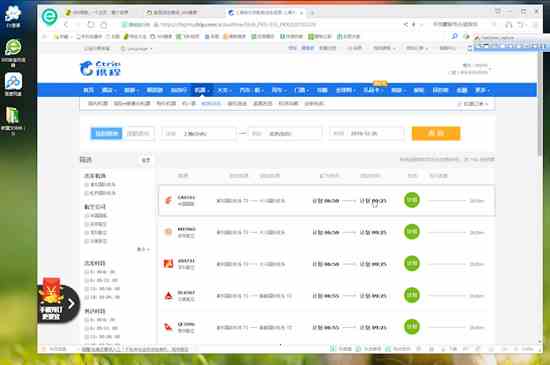This screenshot has width=550, height=365.
Task: Open the dropdown at the sub-navigation row's right end
Action: click(472, 104)
